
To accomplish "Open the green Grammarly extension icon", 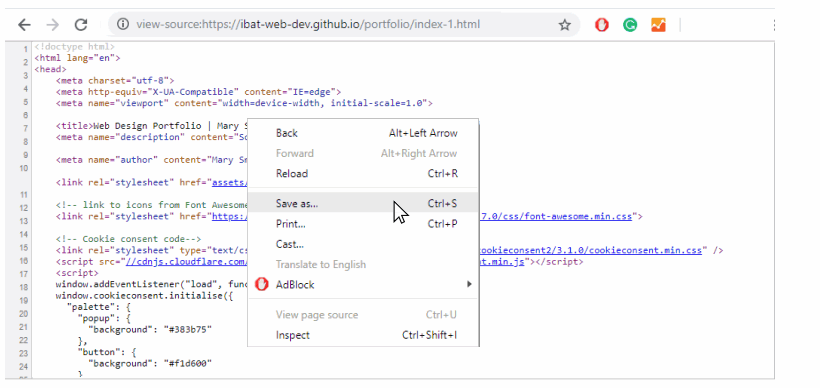I will tap(630, 25).
